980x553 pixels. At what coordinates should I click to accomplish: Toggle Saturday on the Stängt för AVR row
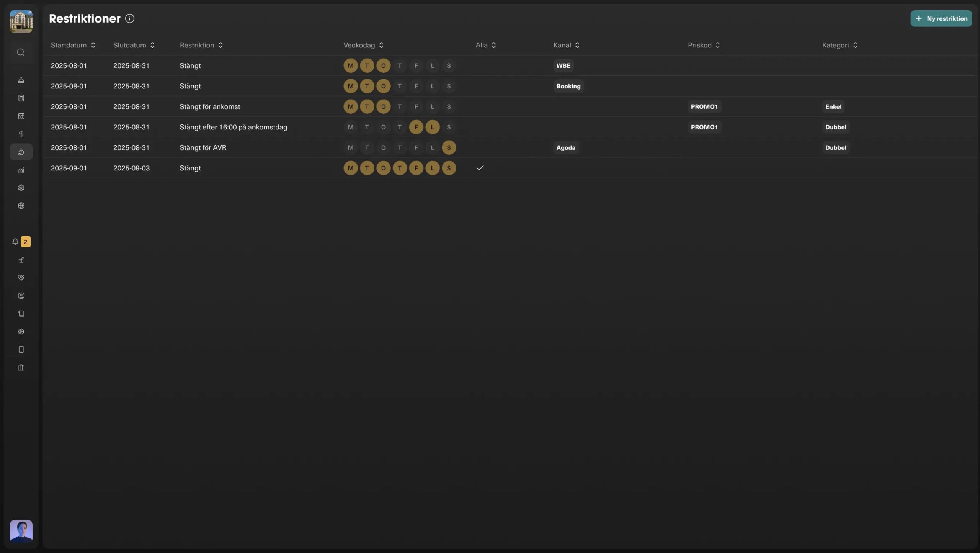(432, 147)
